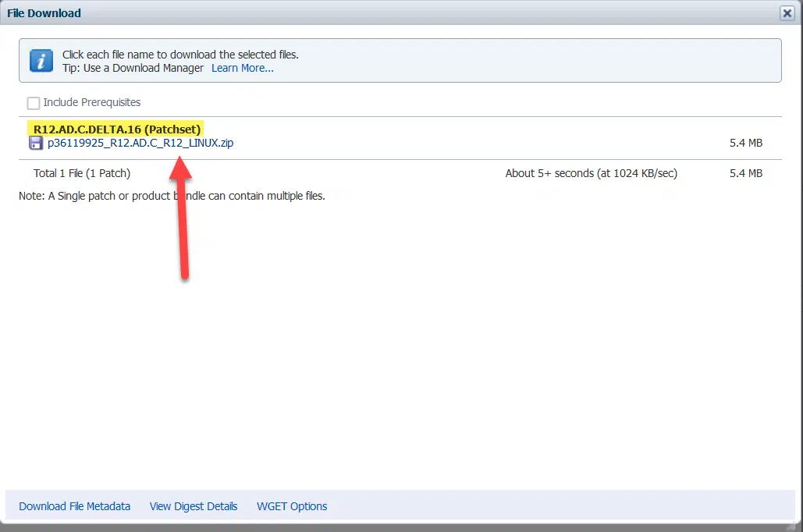Click the File Download title text

44,13
